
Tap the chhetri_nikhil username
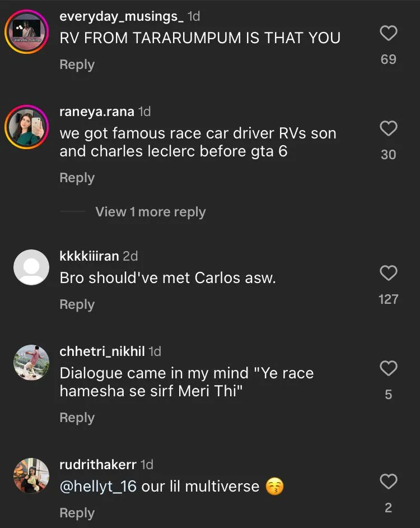click(x=102, y=351)
